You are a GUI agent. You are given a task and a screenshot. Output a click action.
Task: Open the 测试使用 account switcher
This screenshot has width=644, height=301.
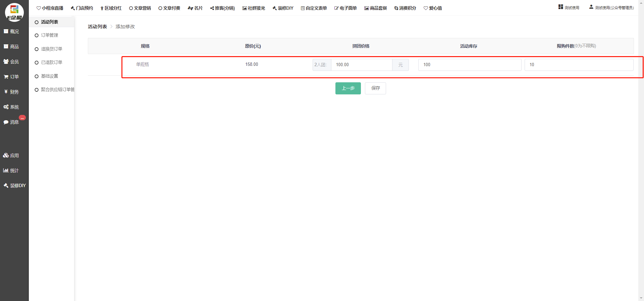click(569, 7)
